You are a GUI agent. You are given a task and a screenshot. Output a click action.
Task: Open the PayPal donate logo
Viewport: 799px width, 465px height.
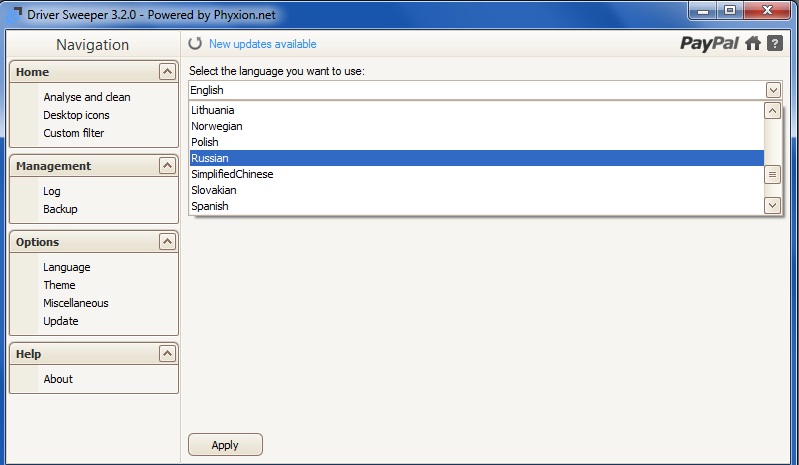709,44
